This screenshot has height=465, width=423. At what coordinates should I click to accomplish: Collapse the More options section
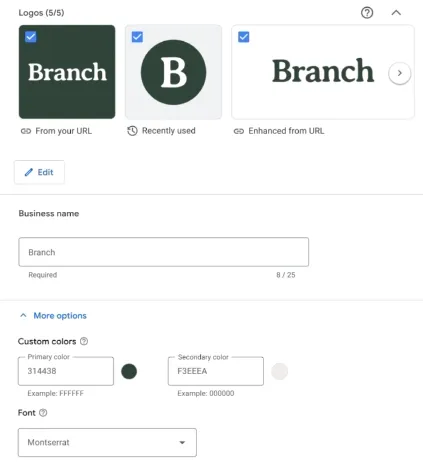click(x=53, y=316)
